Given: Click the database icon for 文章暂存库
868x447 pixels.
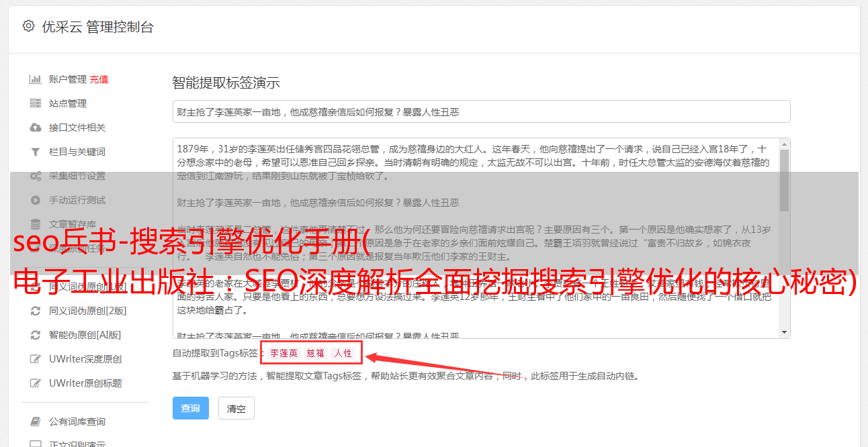Looking at the screenshot, I should point(36,224).
